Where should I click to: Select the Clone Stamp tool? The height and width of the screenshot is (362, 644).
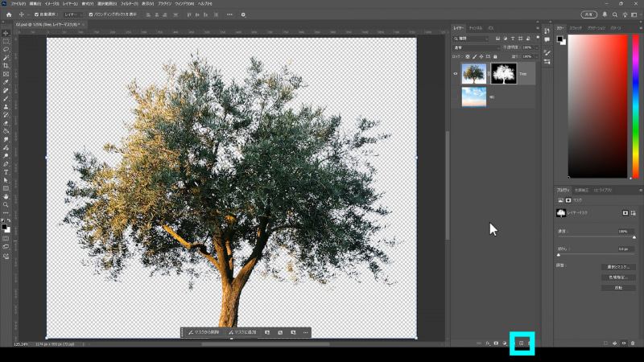pyautogui.click(x=6, y=107)
